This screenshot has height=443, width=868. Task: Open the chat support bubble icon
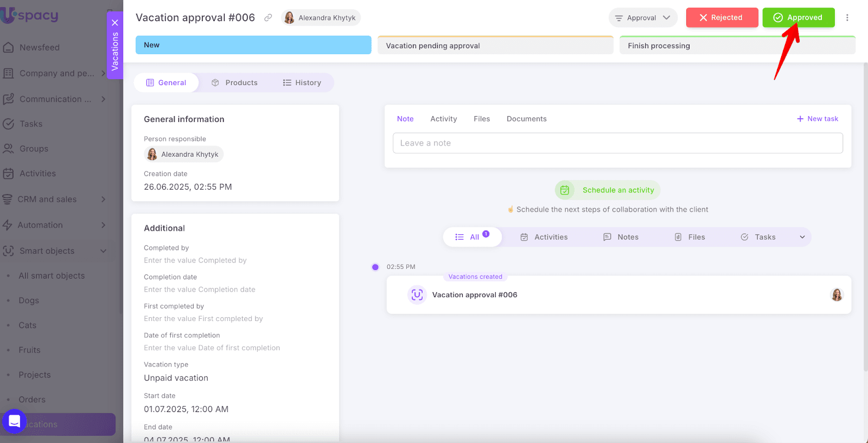15,421
